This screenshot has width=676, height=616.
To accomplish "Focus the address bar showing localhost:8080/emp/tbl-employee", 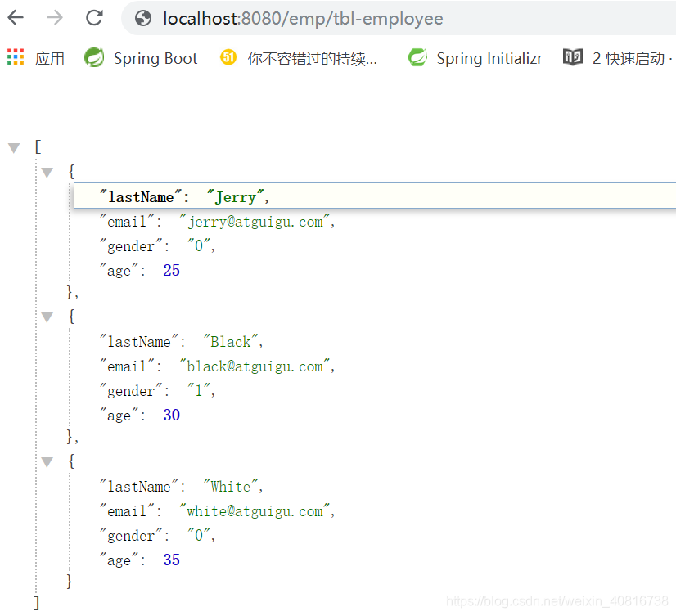I will (399, 19).
